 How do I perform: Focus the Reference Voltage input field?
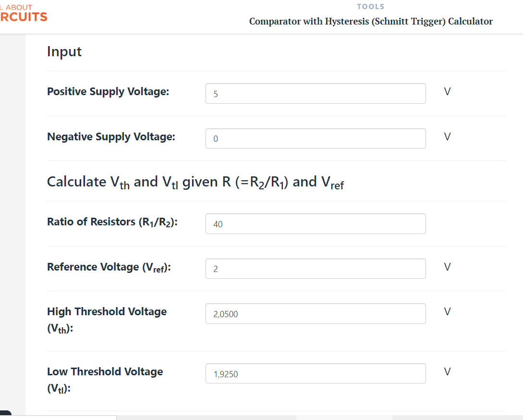(316, 269)
